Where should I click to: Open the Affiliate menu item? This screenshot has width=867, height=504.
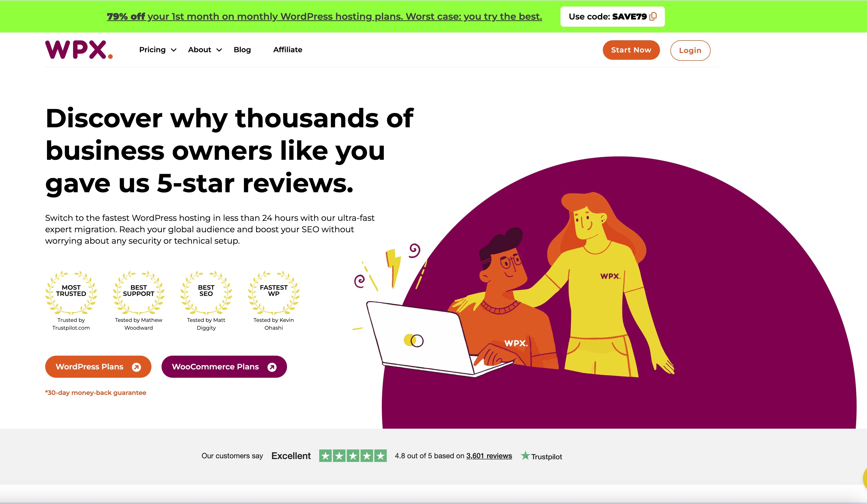coord(288,50)
